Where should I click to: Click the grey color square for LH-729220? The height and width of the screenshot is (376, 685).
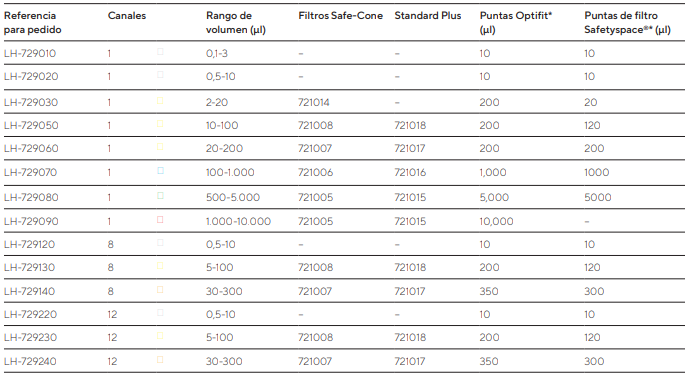(x=160, y=313)
